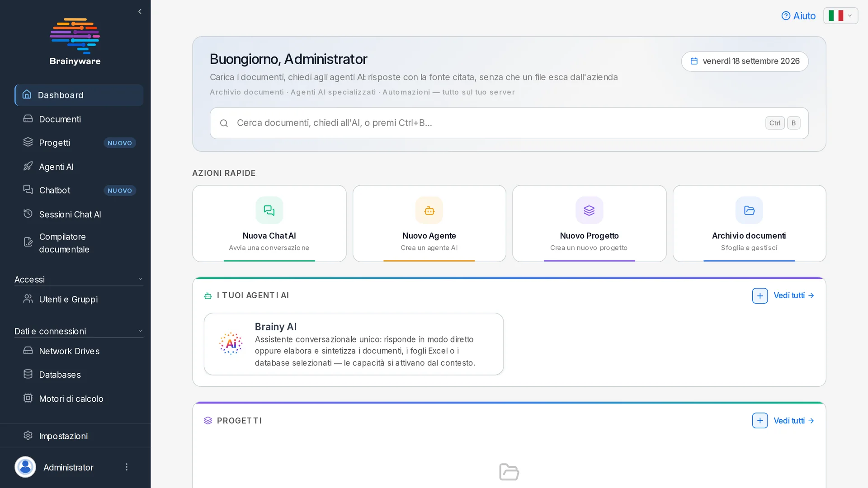Click the Brainy AI logo icon
Screen dimensions: 868x488
231,344
